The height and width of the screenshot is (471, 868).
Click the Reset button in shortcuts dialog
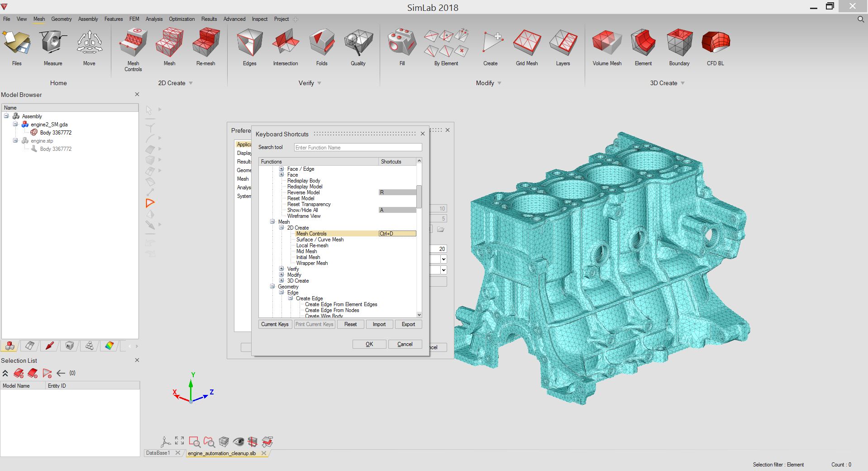tap(350, 324)
